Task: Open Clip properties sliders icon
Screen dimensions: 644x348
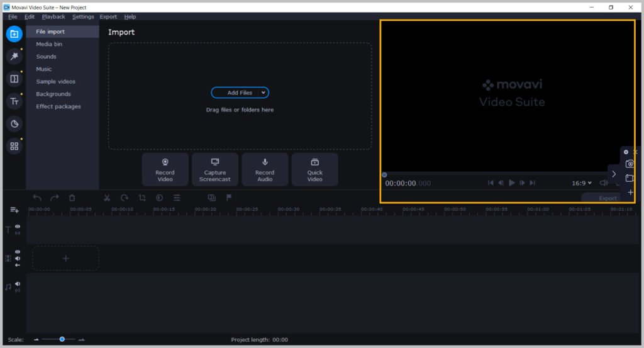Action: [177, 198]
